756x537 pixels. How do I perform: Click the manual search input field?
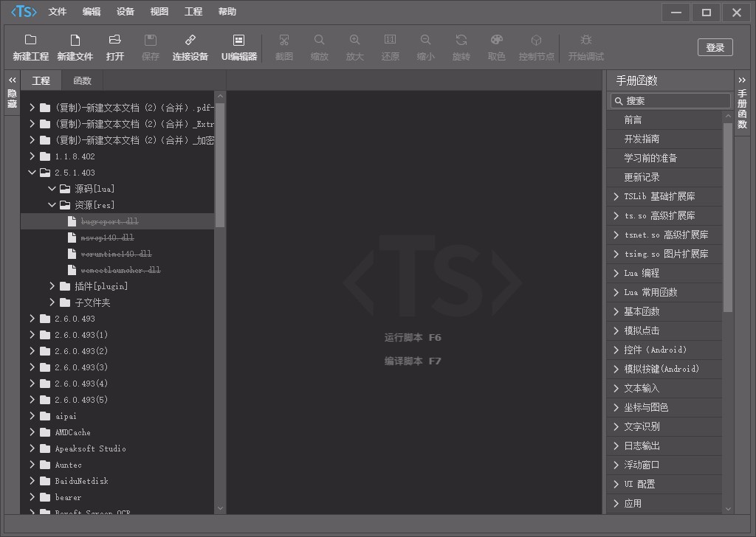670,100
